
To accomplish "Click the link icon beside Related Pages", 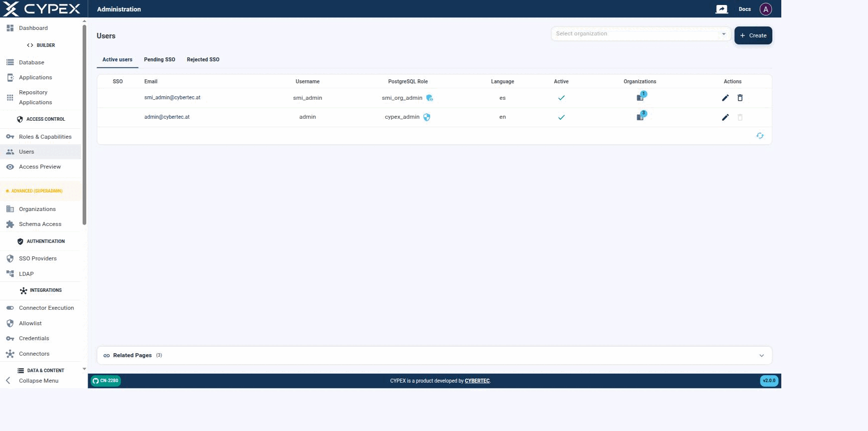I will (x=106, y=356).
